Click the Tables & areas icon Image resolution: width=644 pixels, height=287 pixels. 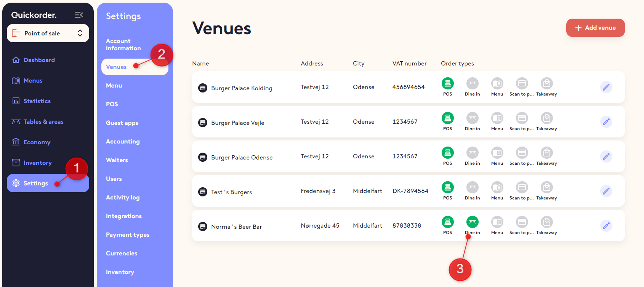click(x=16, y=122)
